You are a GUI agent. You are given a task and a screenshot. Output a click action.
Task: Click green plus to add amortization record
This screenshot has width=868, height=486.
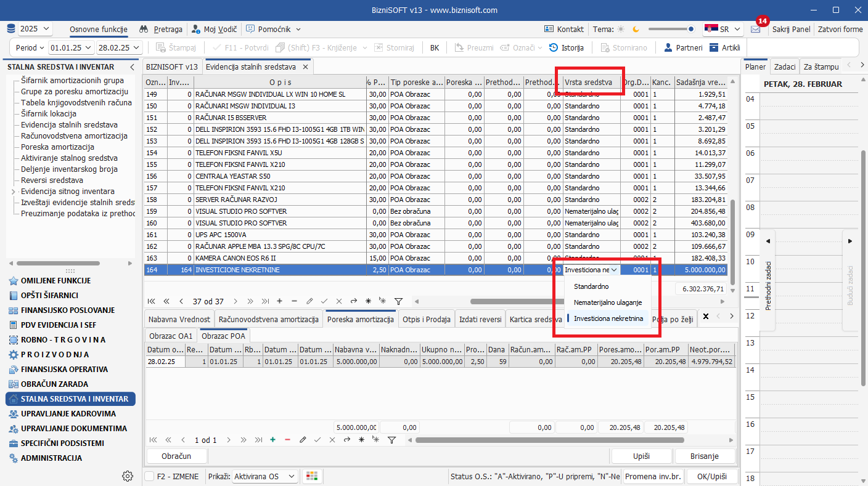tap(272, 440)
